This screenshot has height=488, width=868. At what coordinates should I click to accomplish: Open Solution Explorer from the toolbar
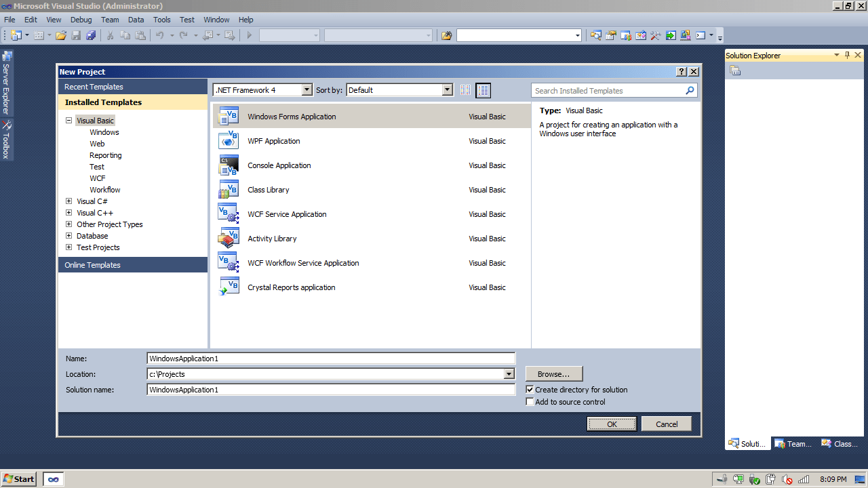(x=596, y=35)
